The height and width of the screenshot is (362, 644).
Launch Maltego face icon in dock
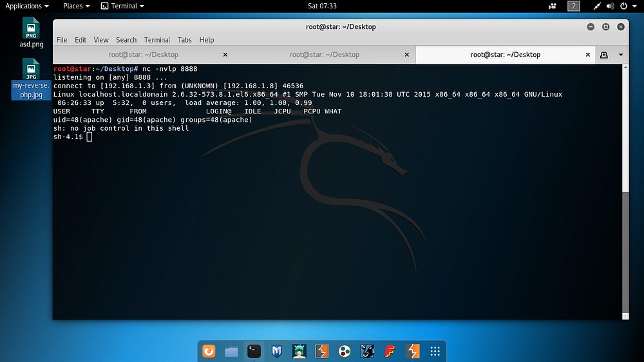tap(367, 351)
